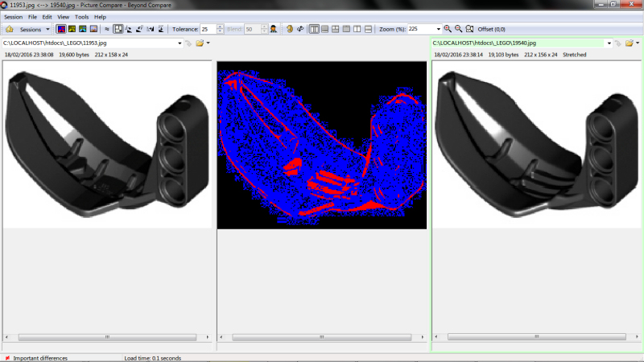Toggle the side-by-side three-pane layout button
Image resolution: width=644 pixels, height=362 pixels.
(x=313, y=29)
